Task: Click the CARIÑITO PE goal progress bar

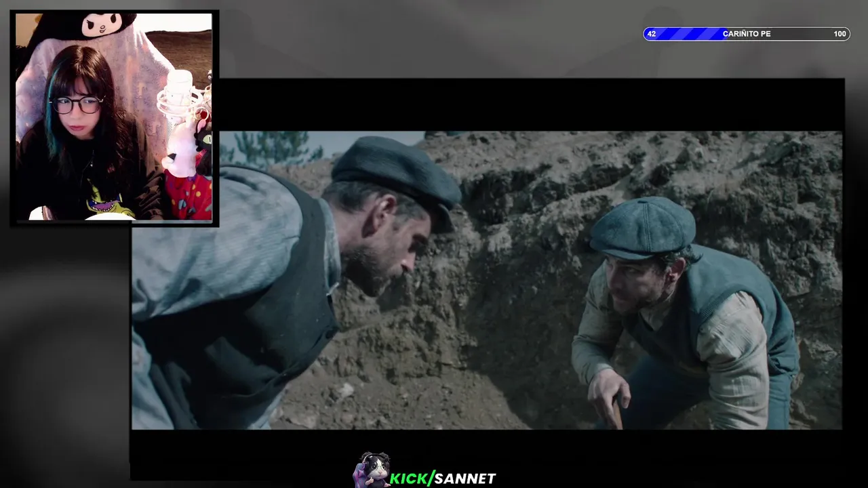Action: pos(746,34)
